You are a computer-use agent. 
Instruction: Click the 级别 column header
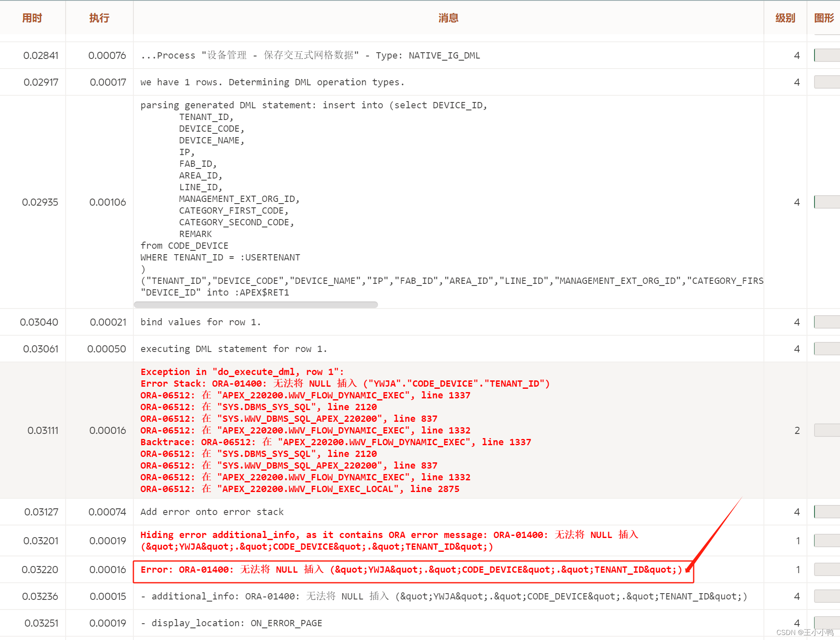[785, 18]
